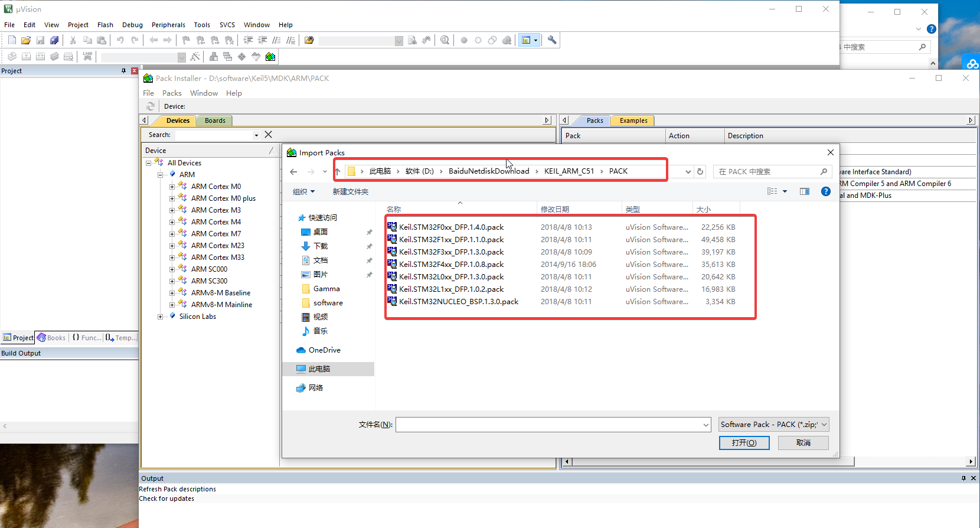Click the Save All icon in µVision toolbar
The image size is (980, 528).
(54, 40)
